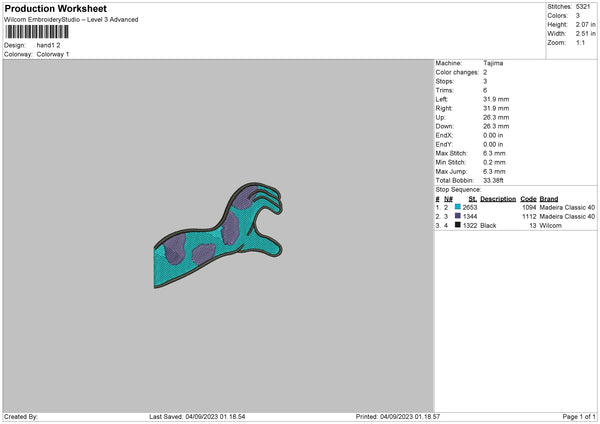Image resolution: width=600 pixels, height=424 pixels.
Task: Click the Last Saved timestamp in the footer
Action: (197, 416)
